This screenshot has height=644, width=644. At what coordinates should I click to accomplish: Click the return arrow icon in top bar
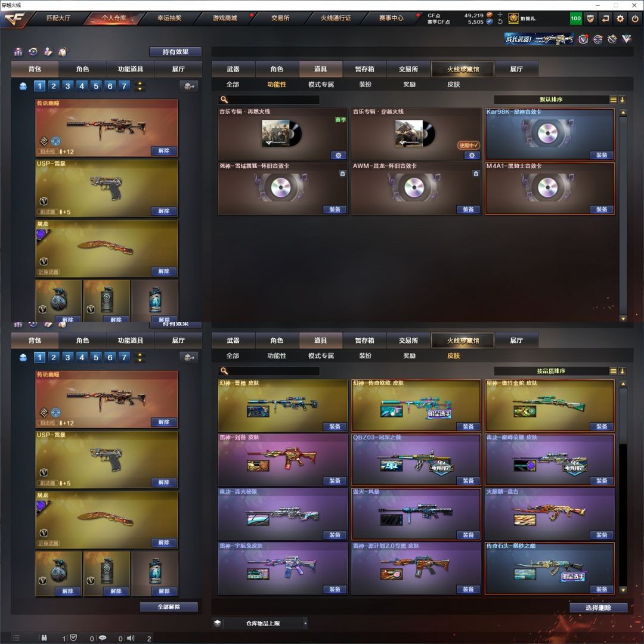click(605, 18)
